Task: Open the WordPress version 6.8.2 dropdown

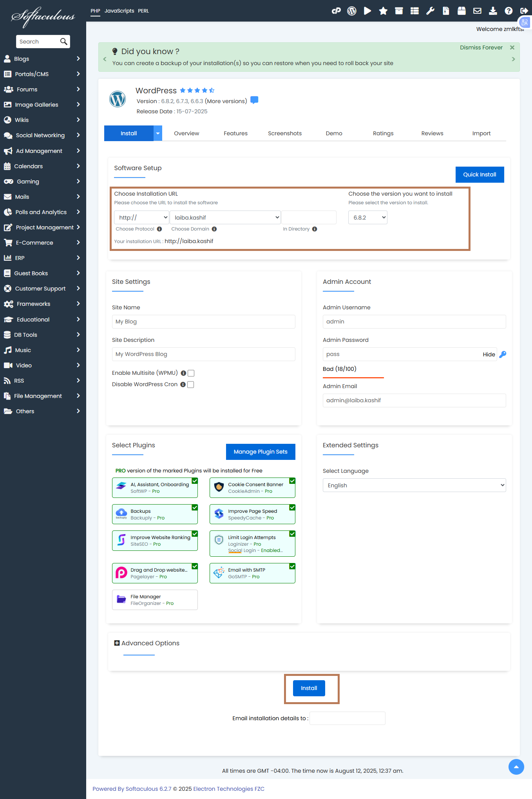Action: pyautogui.click(x=367, y=218)
